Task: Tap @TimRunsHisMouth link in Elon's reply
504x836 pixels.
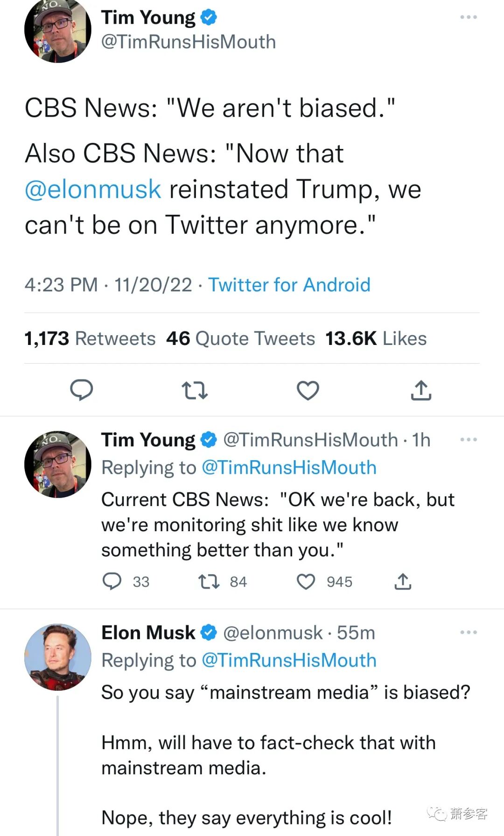Action: [289, 660]
